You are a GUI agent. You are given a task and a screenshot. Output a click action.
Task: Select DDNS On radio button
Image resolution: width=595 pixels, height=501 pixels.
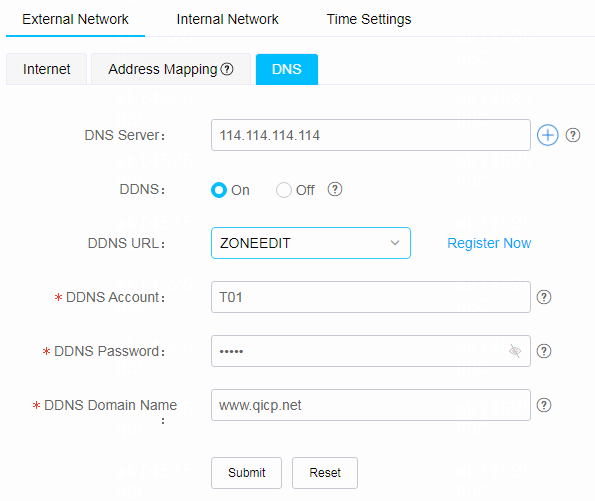219,190
